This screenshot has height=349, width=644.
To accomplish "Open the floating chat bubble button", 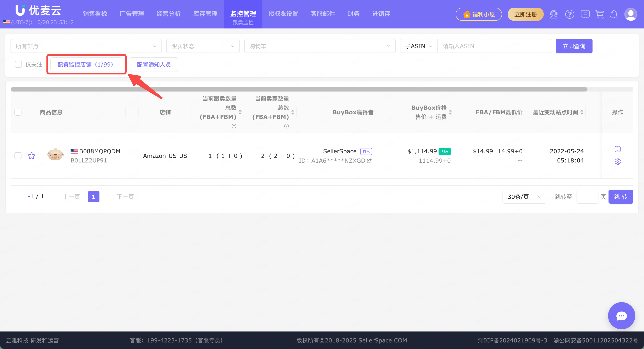I will [x=621, y=316].
